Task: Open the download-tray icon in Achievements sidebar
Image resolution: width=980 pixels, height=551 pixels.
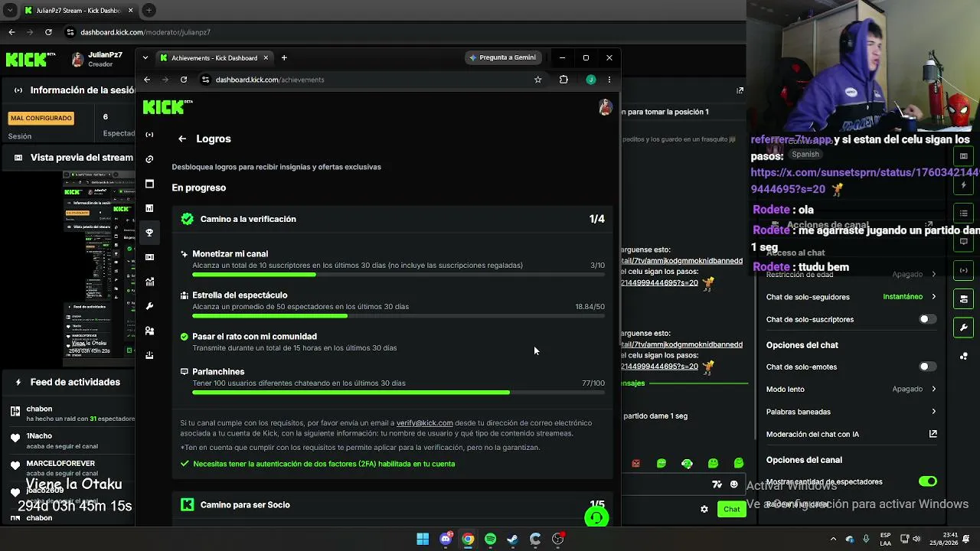Action: 149,355
